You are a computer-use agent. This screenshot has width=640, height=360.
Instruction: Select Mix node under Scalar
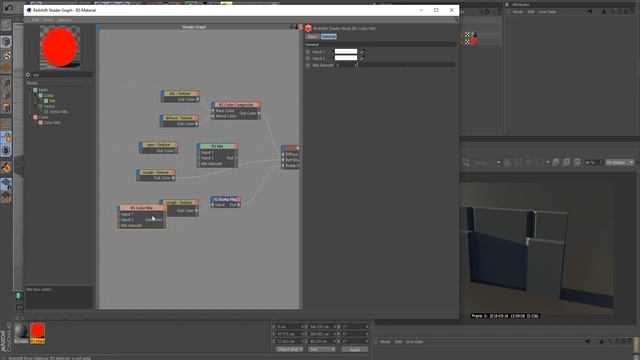(52, 101)
